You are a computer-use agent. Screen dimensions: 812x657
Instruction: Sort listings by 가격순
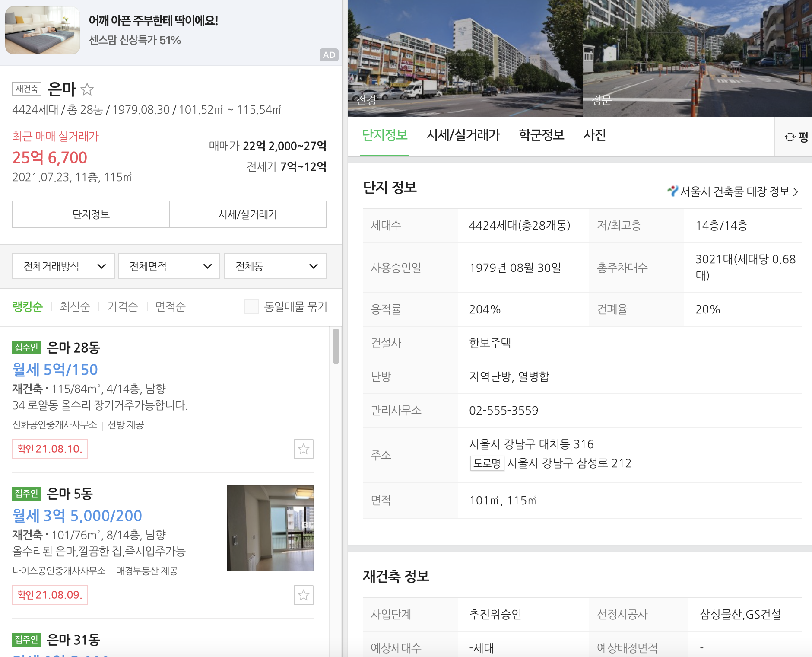[123, 306]
